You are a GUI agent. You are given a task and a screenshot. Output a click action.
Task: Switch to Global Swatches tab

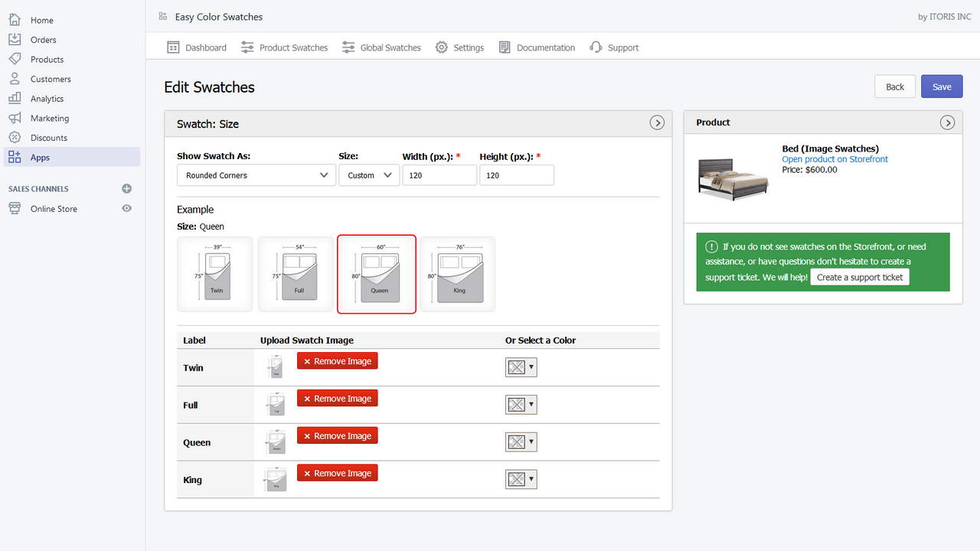(x=381, y=47)
